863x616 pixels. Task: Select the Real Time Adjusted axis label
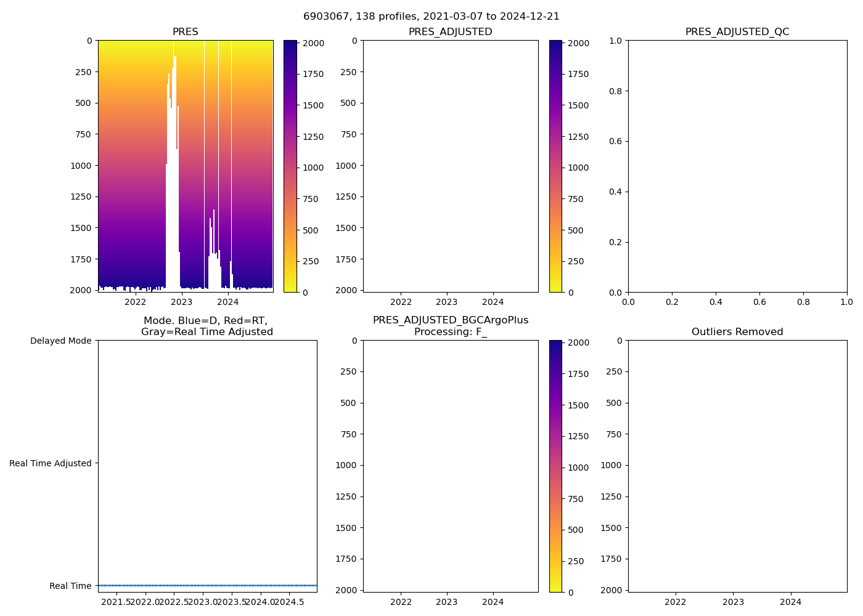tap(51, 463)
